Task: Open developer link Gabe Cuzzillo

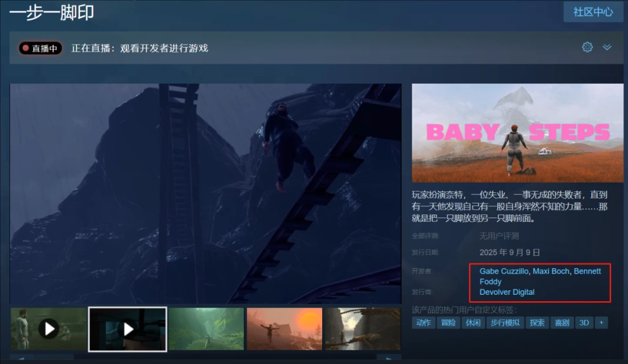Action: (504, 271)
